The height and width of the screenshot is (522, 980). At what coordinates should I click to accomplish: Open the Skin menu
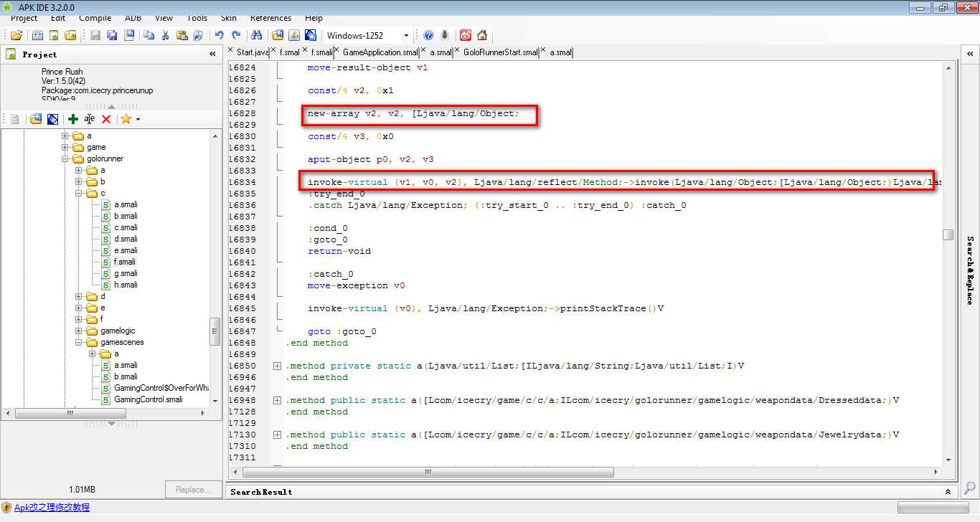click(228, 18)
